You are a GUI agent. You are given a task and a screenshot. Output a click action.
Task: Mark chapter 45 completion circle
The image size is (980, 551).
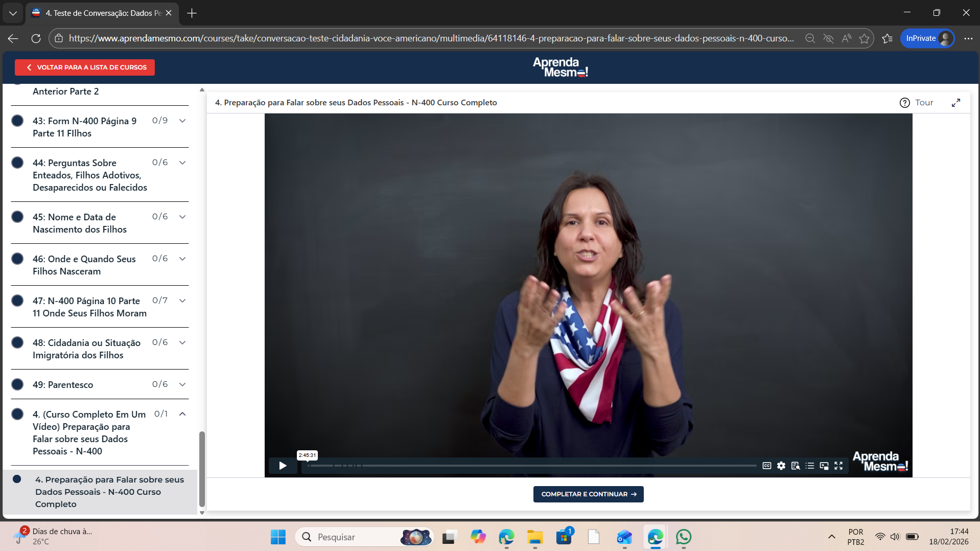click(17, 217)
